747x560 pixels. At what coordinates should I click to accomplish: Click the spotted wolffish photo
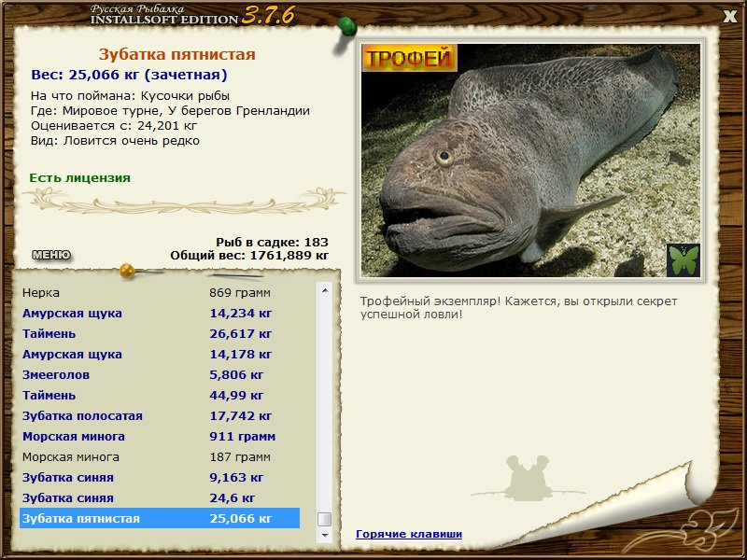[x=530, y=161]
